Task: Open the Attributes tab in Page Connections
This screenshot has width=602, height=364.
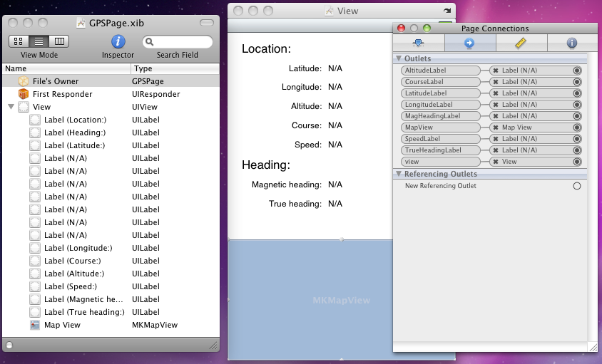Action: (x=419, y=43)
